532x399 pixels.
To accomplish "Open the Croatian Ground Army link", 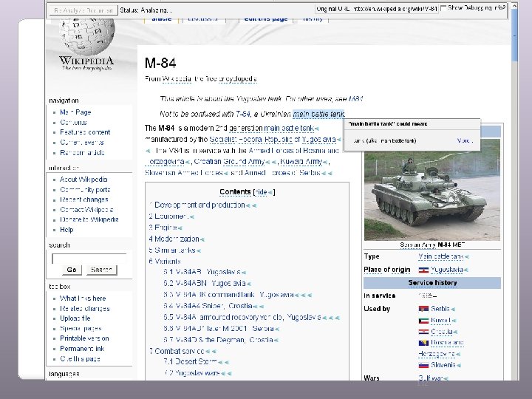I will point(229,162).
